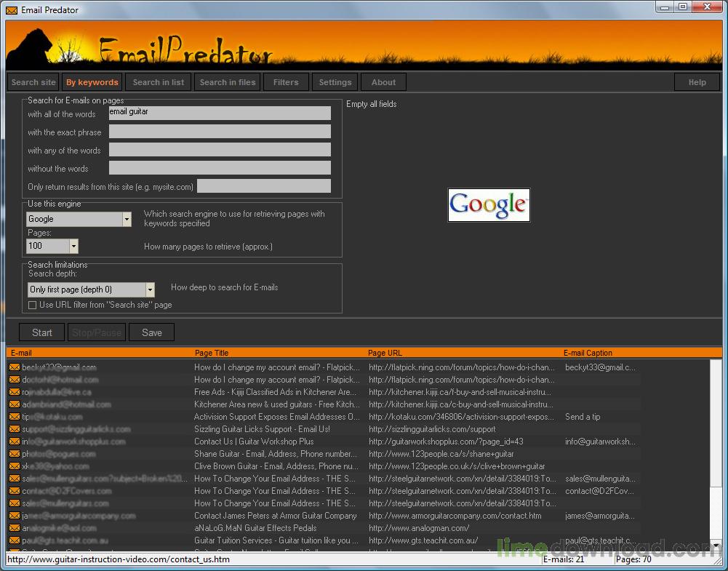
Task: Click inside the with all of the words field
Action: 218,113
